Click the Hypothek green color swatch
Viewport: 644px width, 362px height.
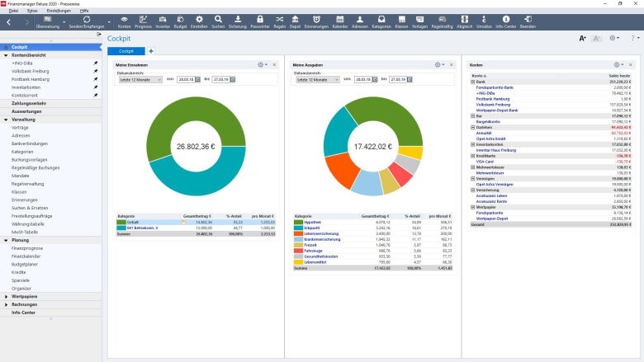point(301,221)
